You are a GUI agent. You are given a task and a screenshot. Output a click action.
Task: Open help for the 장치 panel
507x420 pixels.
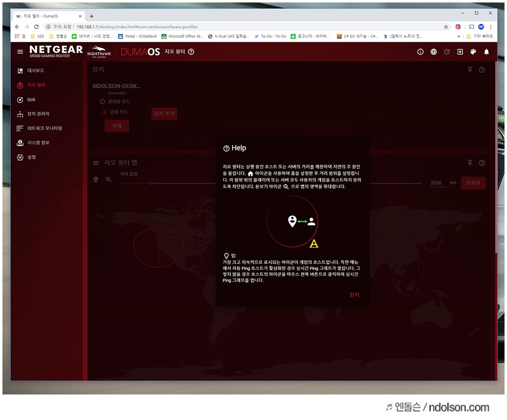(x=482, y=70)
